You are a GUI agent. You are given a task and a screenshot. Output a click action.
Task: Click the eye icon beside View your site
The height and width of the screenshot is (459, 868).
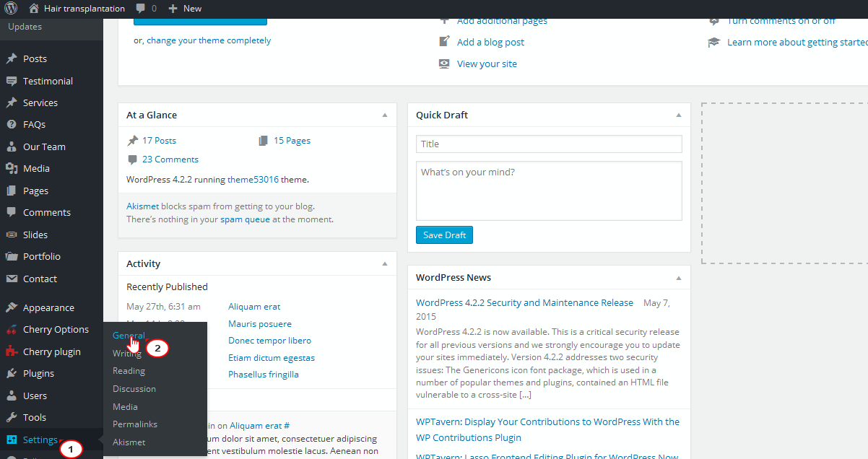(445, 64)
